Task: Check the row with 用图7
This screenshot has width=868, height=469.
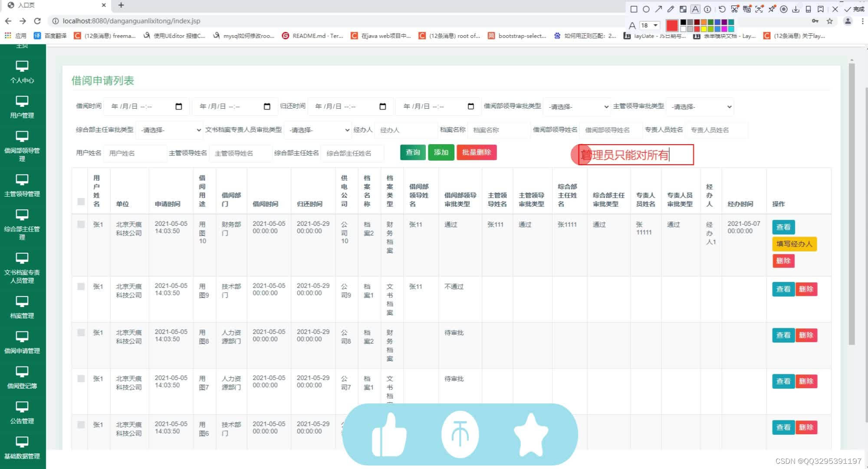Action: [81, 379]
